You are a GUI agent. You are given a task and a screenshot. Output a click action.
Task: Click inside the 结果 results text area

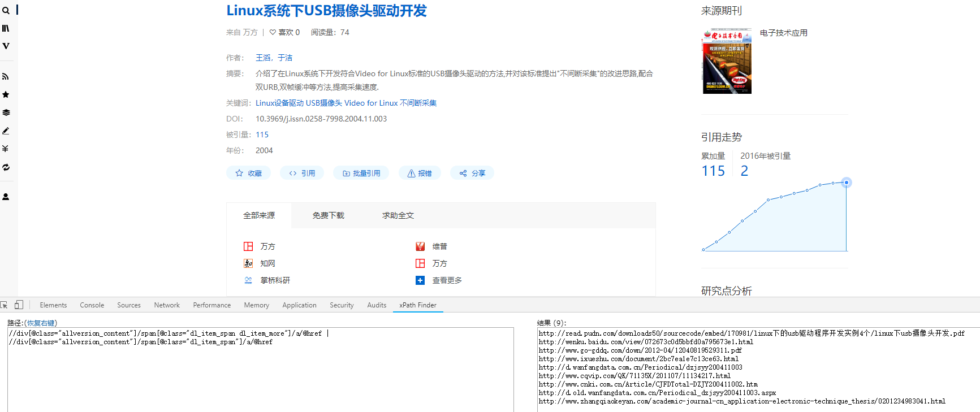[x=758, y=370]
